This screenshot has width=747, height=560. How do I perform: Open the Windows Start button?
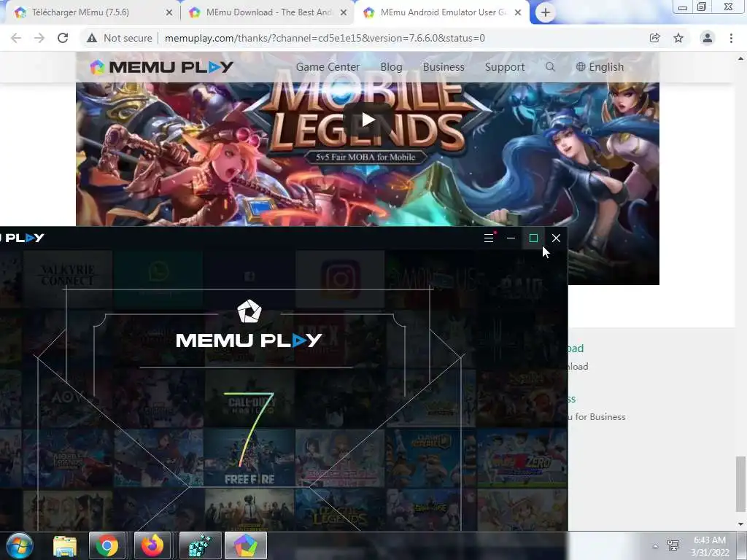(x=19, y=545)
